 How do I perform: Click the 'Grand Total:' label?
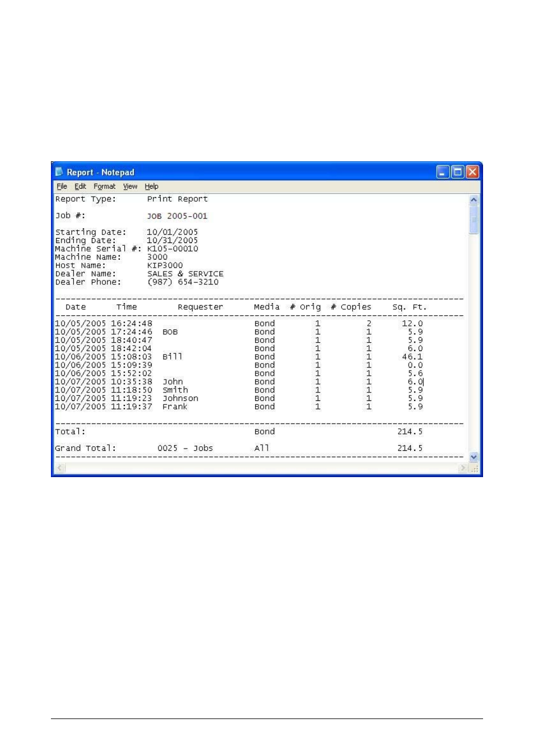tap(86, 448)
